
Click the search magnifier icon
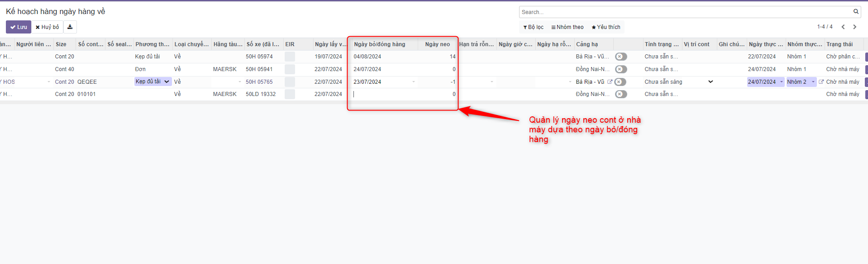pos(856,12)
